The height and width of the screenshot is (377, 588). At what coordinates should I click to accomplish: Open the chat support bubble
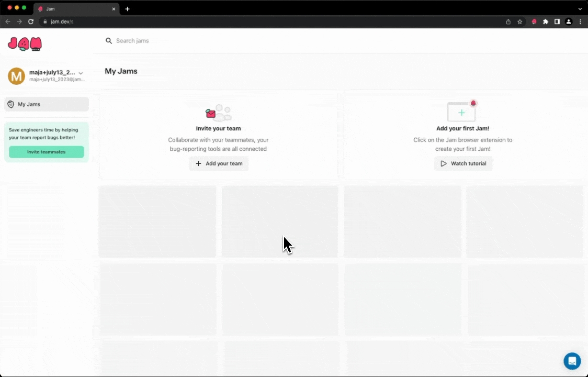tap(572, 361)
